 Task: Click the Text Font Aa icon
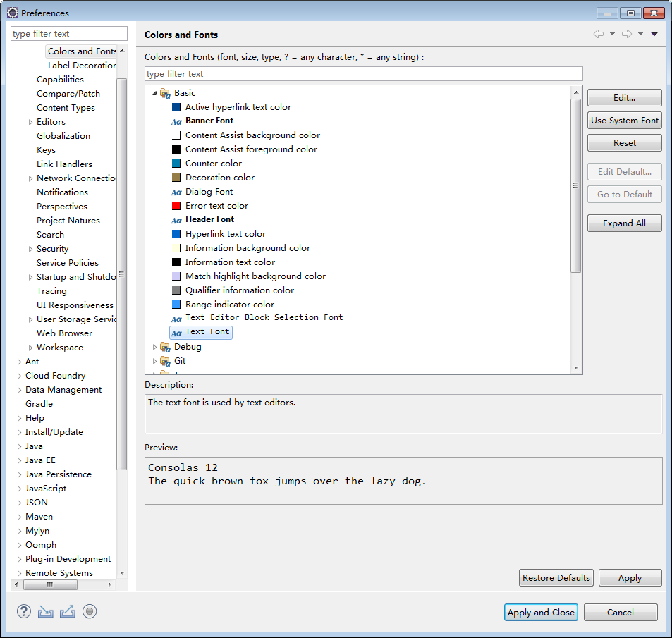pyautogui.click(x=176, y=333)
